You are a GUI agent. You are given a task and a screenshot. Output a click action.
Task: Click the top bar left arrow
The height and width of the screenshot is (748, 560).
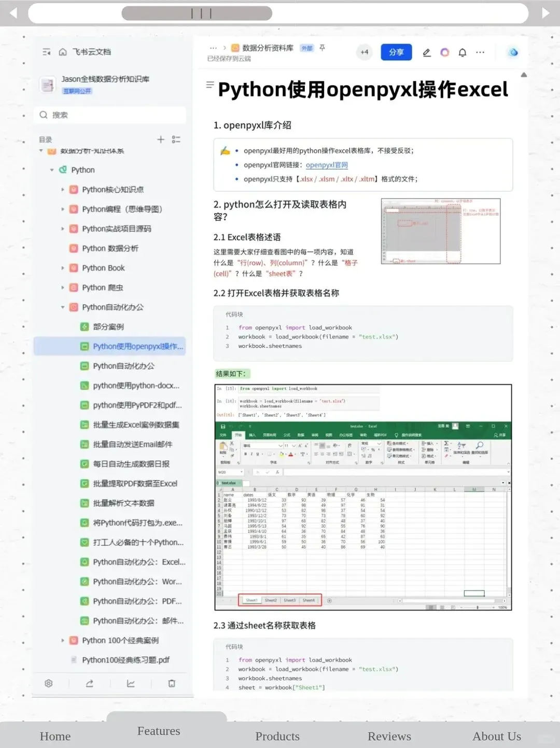pos(13,13)
